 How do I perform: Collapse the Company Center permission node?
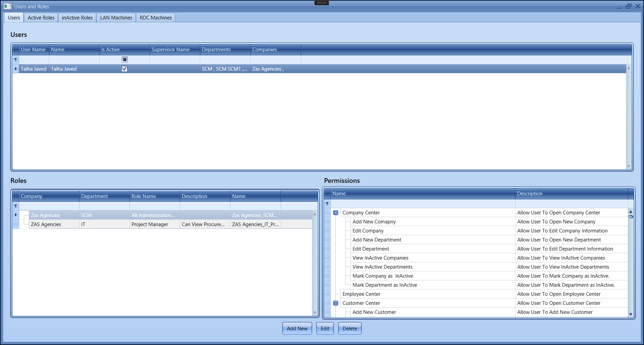[x=336, y=213]
